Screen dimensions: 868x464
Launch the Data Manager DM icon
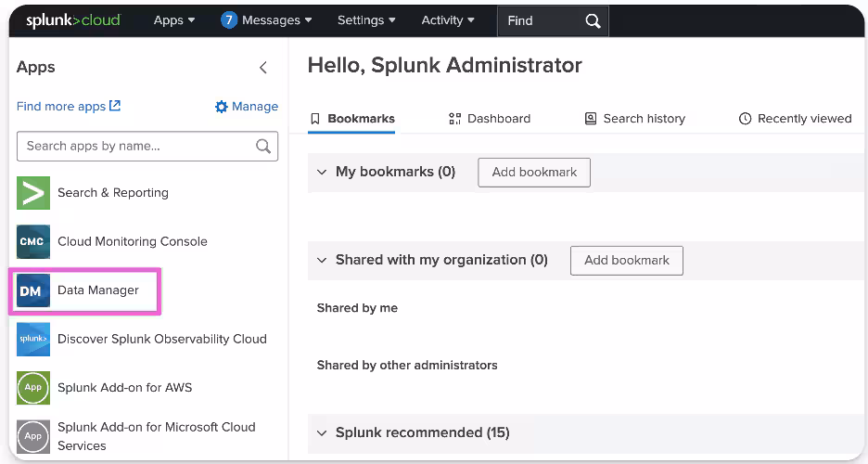[x=33, y=290]
